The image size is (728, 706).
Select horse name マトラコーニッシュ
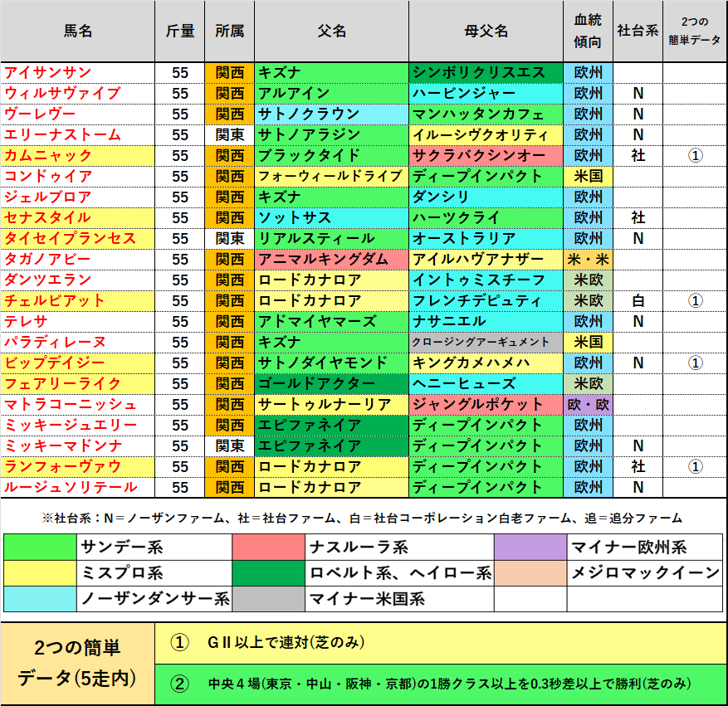click(x=77, y=405)
